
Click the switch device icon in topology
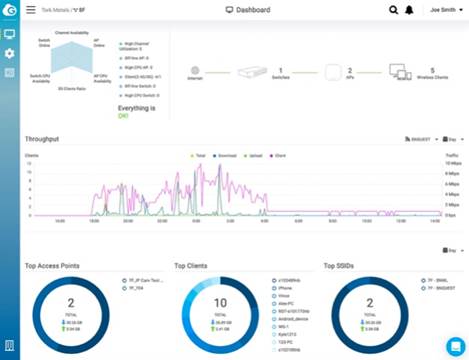pos(252,72)
